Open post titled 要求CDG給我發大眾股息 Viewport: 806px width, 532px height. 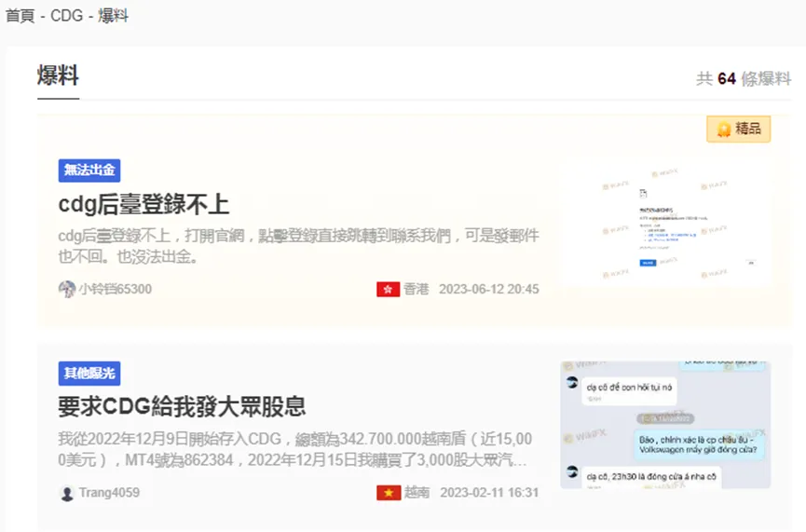coord(182,406)
